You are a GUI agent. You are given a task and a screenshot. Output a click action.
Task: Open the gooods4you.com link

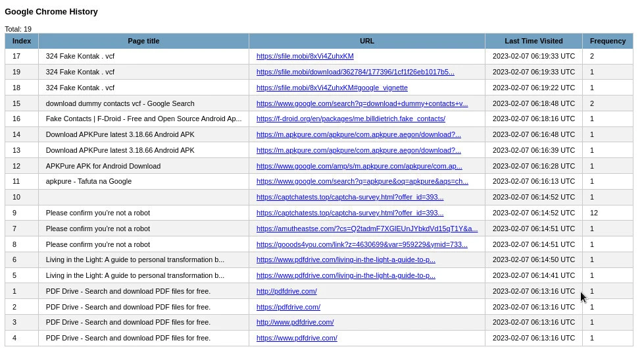pos(362,244)
